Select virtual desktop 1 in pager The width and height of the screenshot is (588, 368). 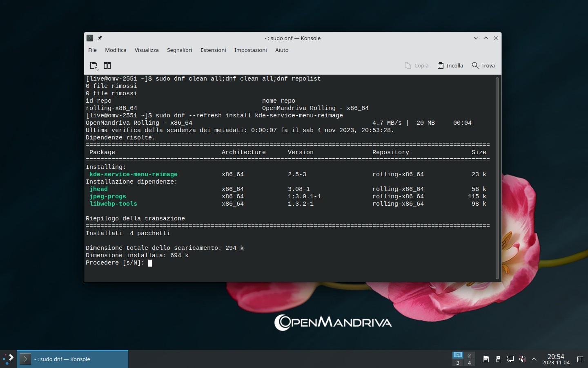pos(458,355)
